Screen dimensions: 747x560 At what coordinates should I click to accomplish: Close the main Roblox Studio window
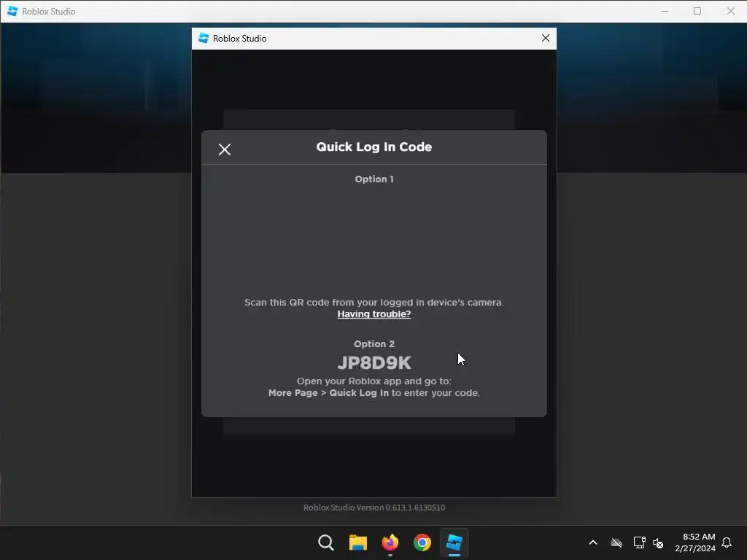click(x=730, y=11)
